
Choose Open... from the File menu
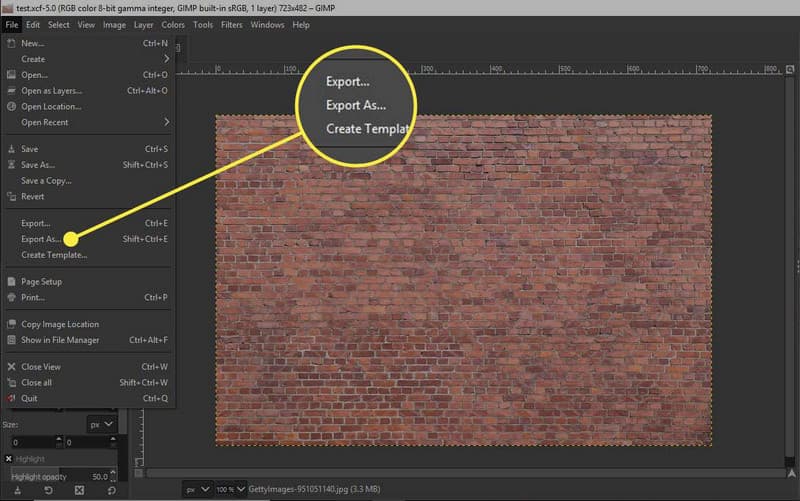[x=88, y=75]
